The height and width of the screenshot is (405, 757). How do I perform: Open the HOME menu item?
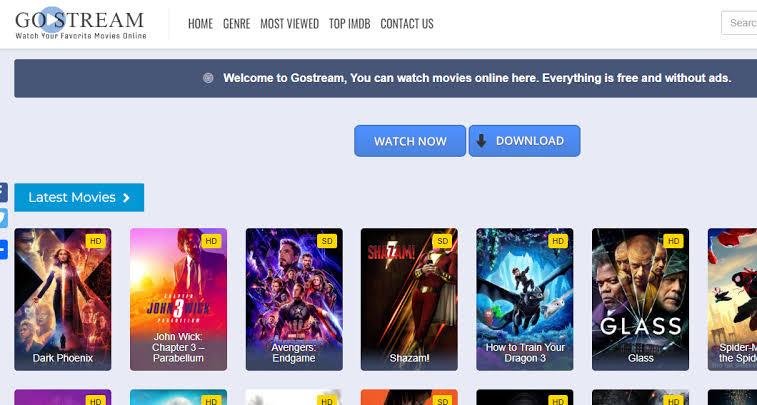click(200, 24)
